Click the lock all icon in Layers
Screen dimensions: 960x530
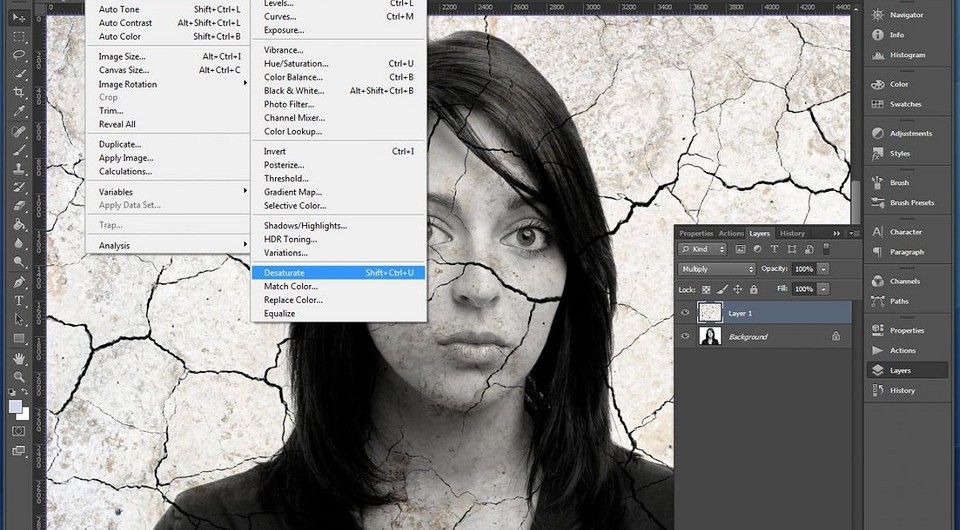point(751,289)
